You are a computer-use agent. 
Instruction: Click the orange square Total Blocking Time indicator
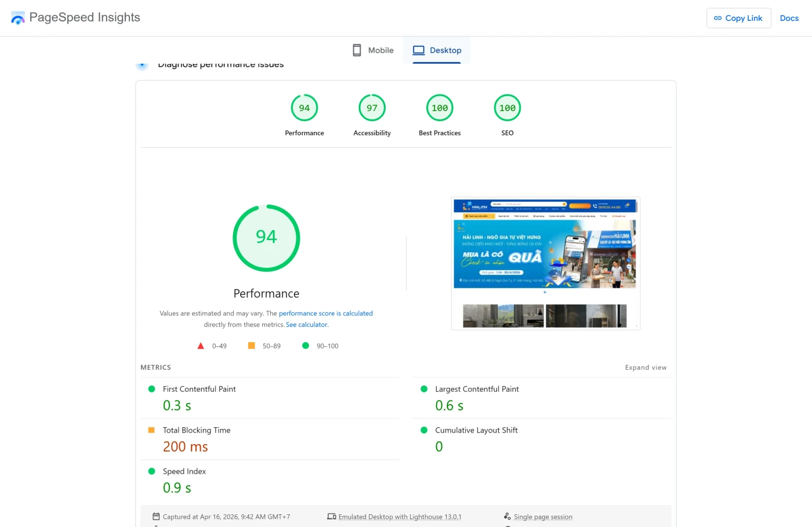coord(151,430)
